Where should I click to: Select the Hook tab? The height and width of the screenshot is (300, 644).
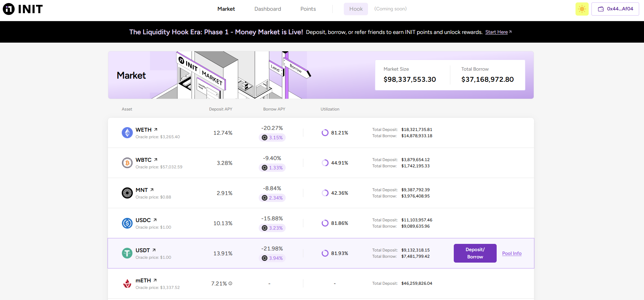coord(356,9)
